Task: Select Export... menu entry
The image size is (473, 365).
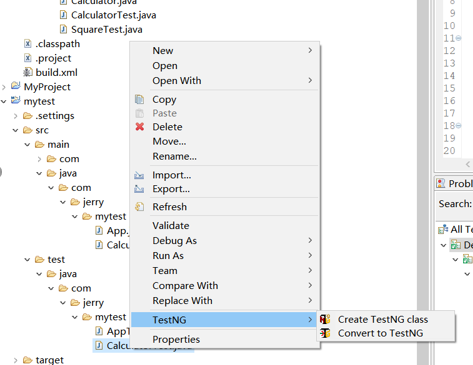Action: tap(225, 189)
